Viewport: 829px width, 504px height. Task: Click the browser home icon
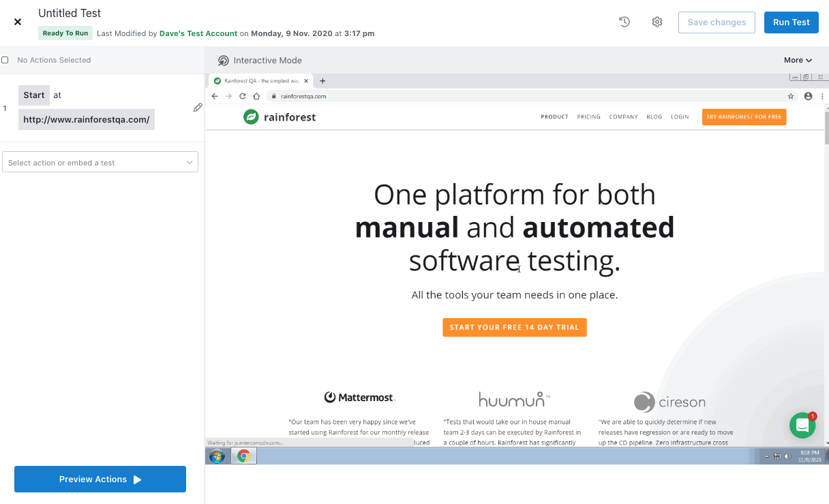point(256,96)
